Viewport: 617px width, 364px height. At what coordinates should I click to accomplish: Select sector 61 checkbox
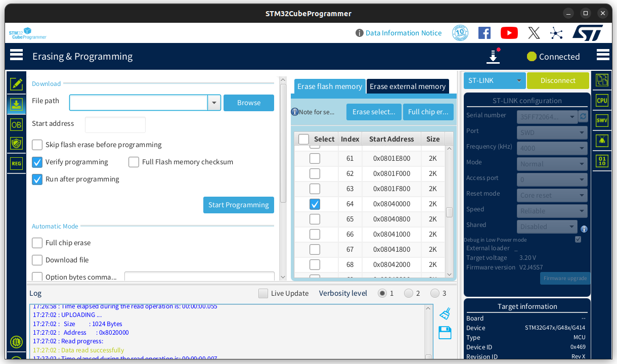315,158
